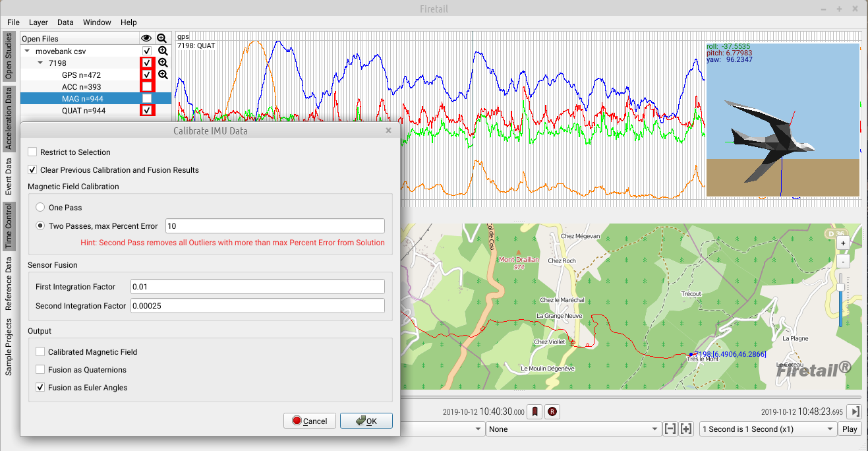Switch to Reference Data side tab
This screenshot has width=868, height=451.
9,284
